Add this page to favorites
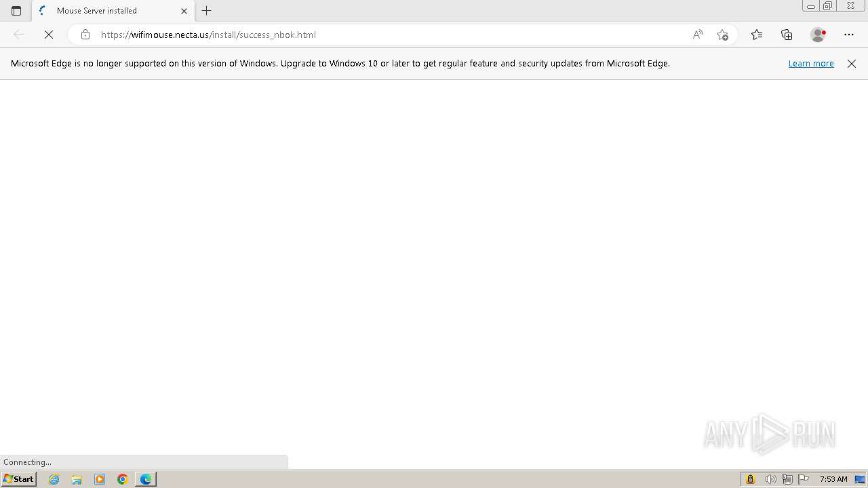The image size is (868, 488). [722, 35]
